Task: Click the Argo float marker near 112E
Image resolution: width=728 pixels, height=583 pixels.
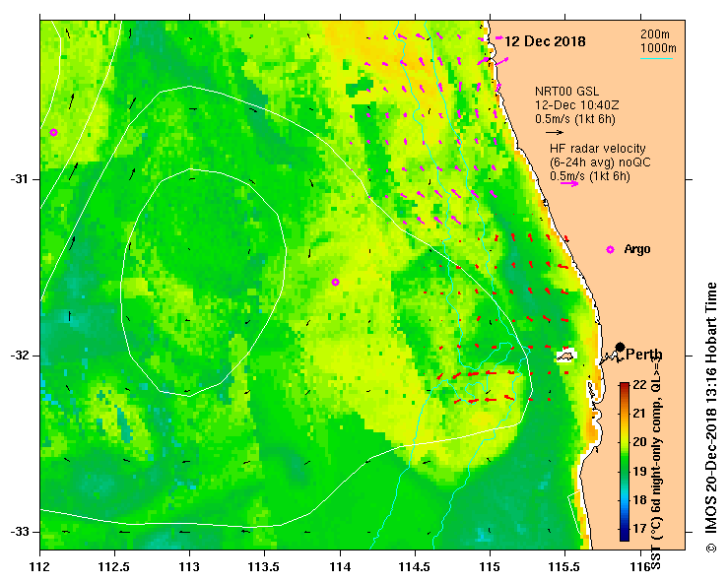Action: coord(54,133)
